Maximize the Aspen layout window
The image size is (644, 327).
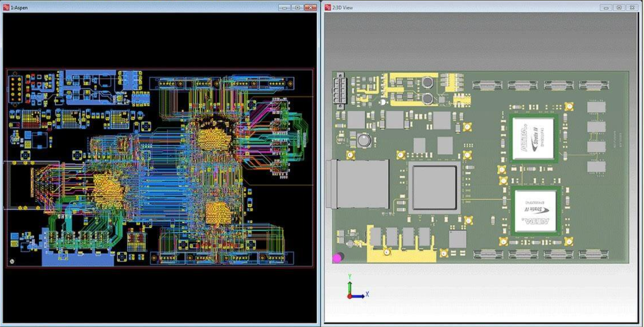click(297, 7)
